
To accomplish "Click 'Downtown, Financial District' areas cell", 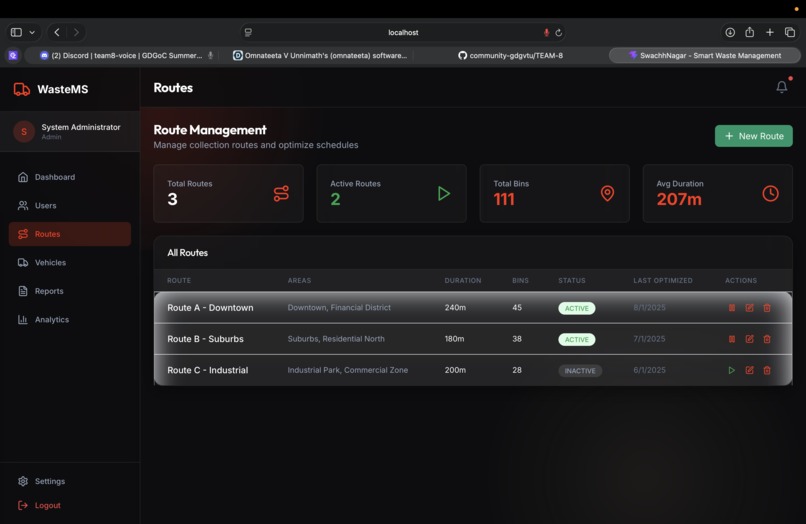I will tap(339, 308).
